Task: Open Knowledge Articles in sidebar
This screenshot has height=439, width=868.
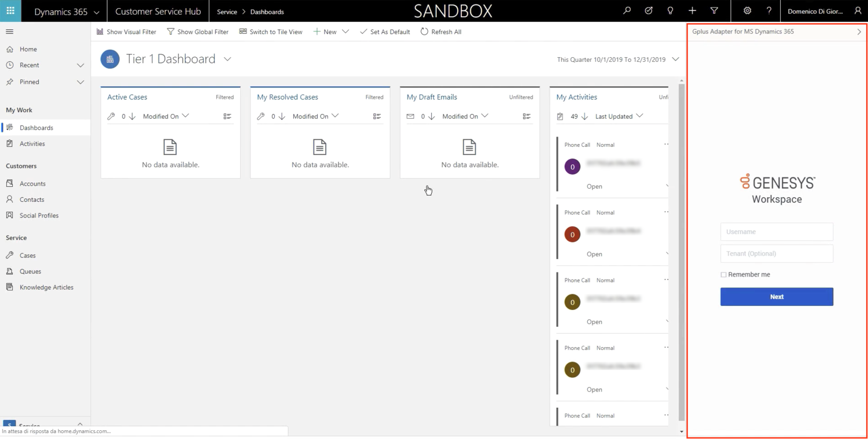Action: pyautogui.click(x=45, y=287)
